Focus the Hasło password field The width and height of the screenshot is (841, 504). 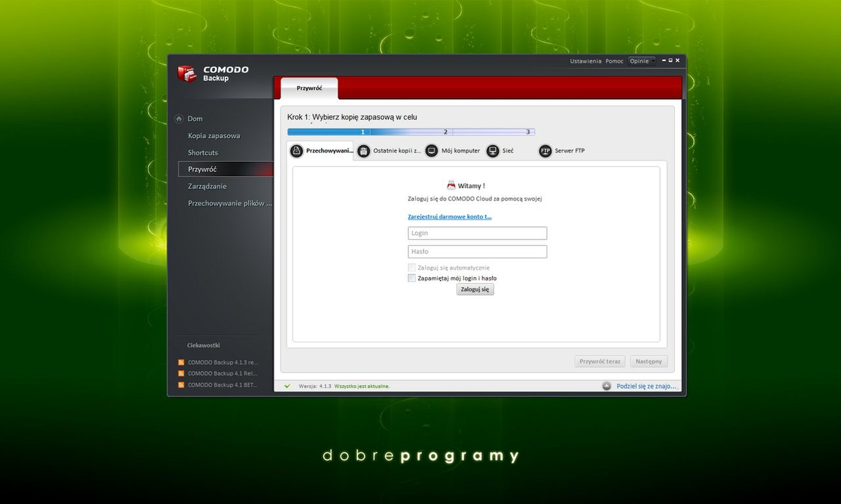(478, 252)
